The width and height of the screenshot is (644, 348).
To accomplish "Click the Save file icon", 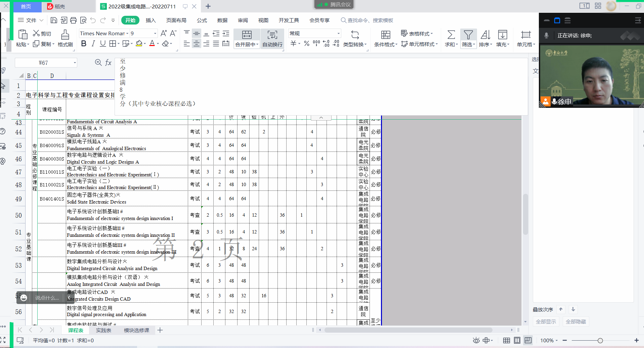I will (x=54, y=20).
